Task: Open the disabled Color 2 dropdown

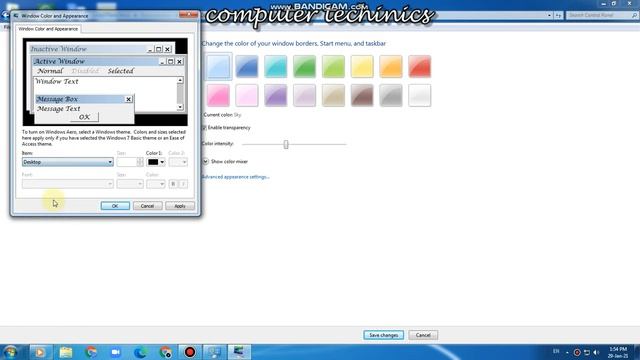Action: (178, 162)
